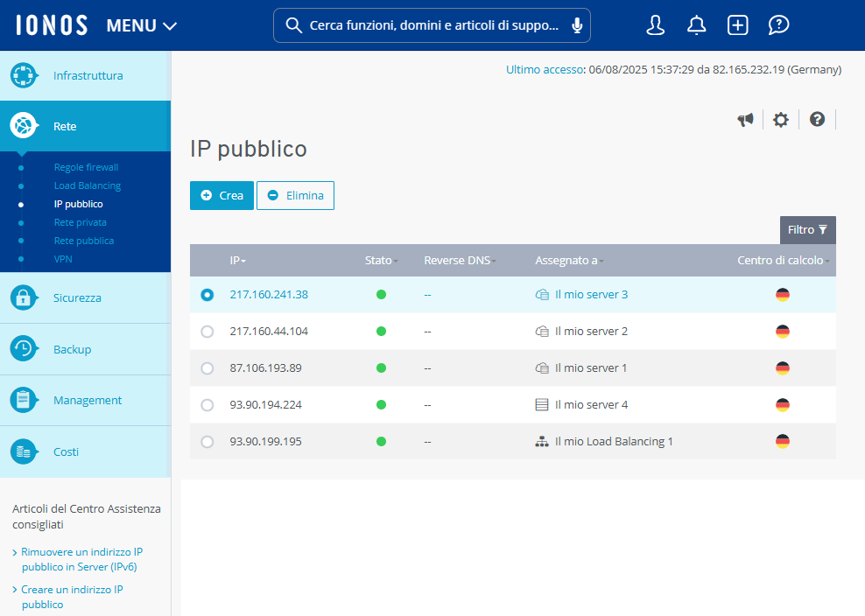Click the megaphone announcements icon
The width and height of the screenshot is (865, 616).
[745, 120]
